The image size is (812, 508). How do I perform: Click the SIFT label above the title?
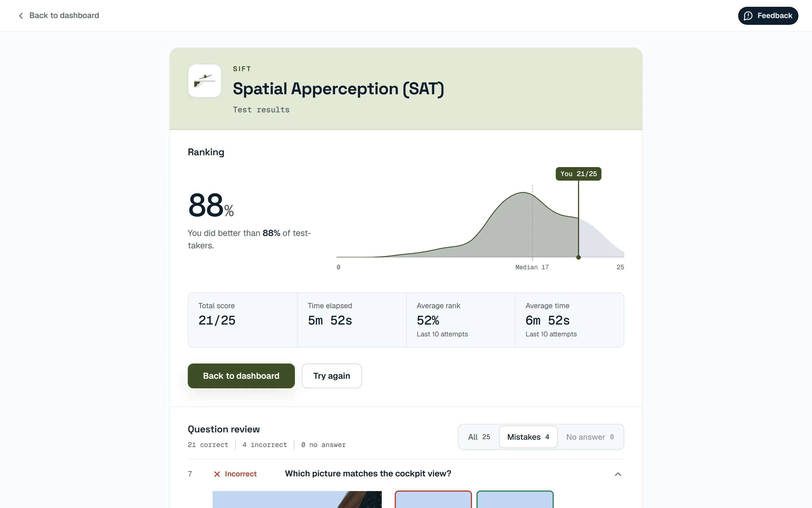click(x=242, y=69)
